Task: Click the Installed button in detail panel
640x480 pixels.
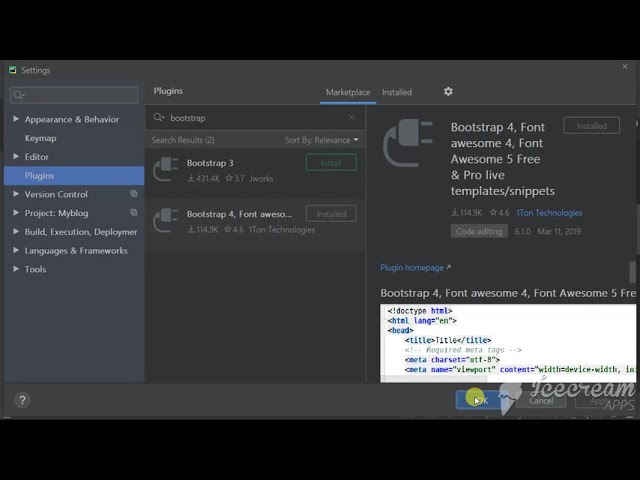Action: 591,126
